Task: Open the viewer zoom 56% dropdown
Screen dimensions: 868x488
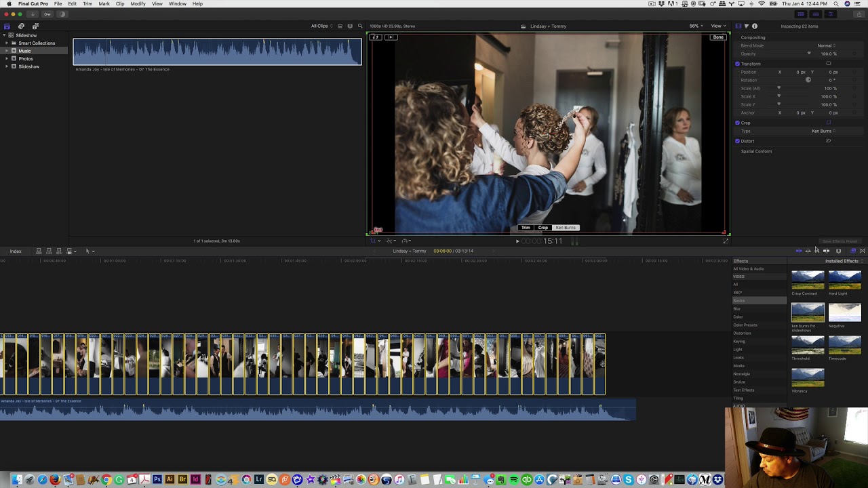Action: pos(695,26)
